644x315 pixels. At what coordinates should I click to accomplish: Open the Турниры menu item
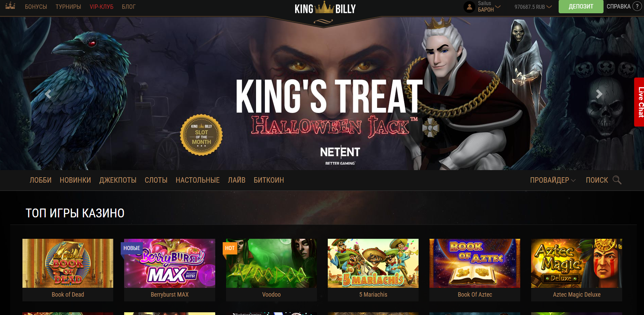click(68, 7)
